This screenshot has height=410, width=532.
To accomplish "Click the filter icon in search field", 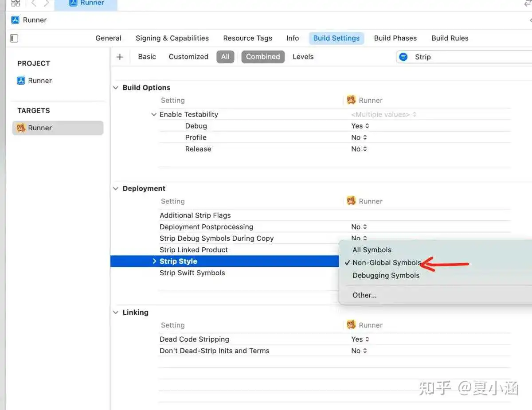I will coord(403,57).
